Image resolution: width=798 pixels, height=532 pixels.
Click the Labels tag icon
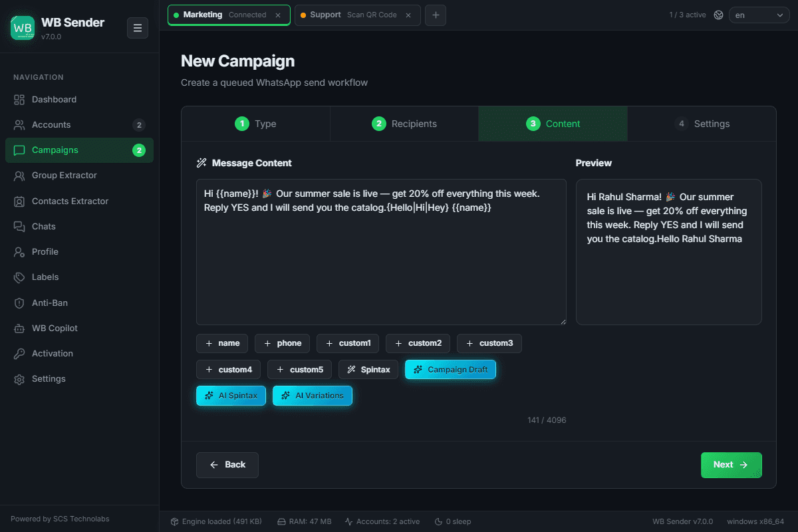19,277
